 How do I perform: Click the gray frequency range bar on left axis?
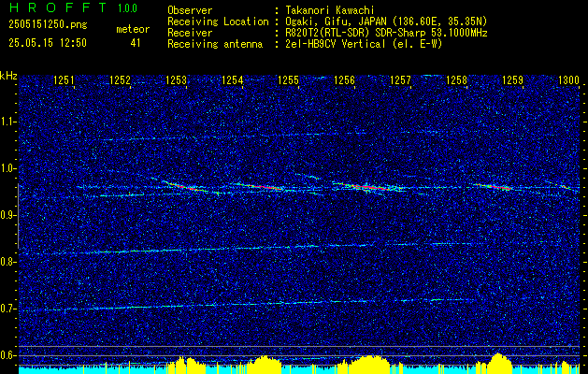click(18, 216)
